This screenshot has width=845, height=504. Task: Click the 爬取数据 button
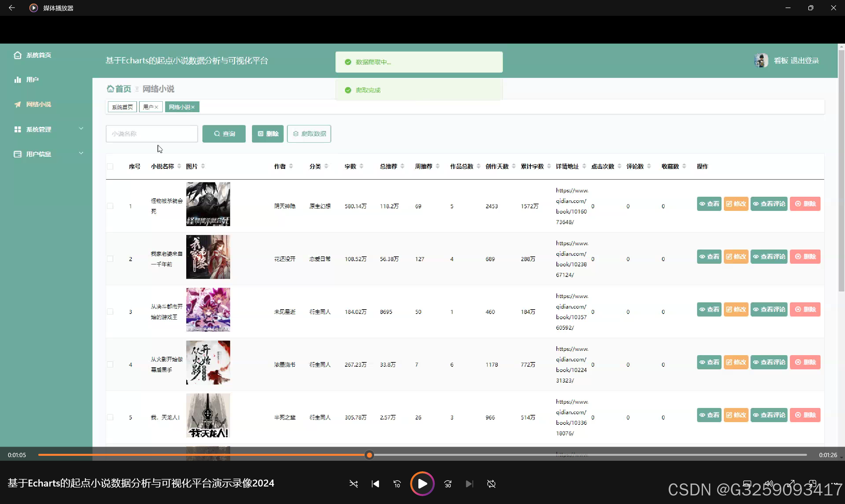pyautogui.click(x=309, y=134)
